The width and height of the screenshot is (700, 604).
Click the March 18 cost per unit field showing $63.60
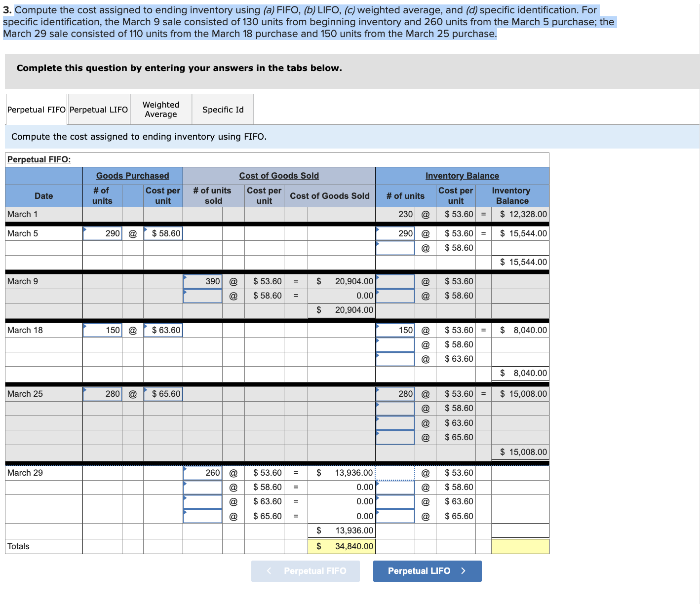click(x=163, y=330)
